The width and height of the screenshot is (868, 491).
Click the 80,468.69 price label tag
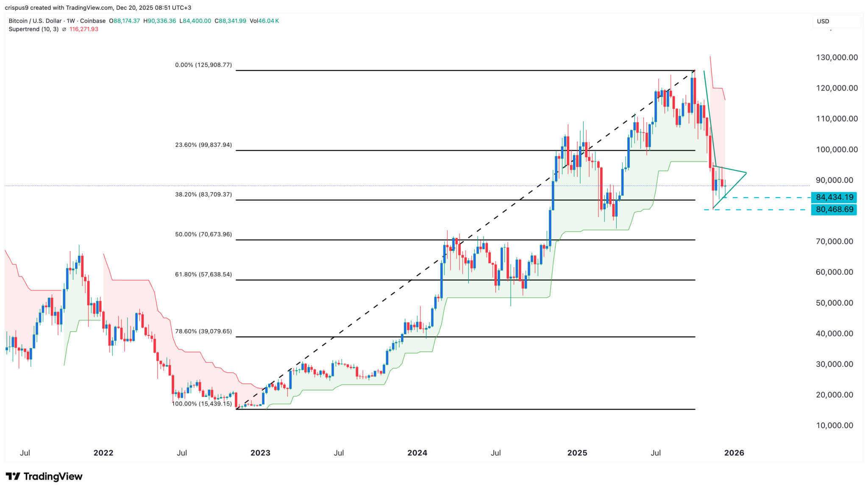click(x=834, y=209)
